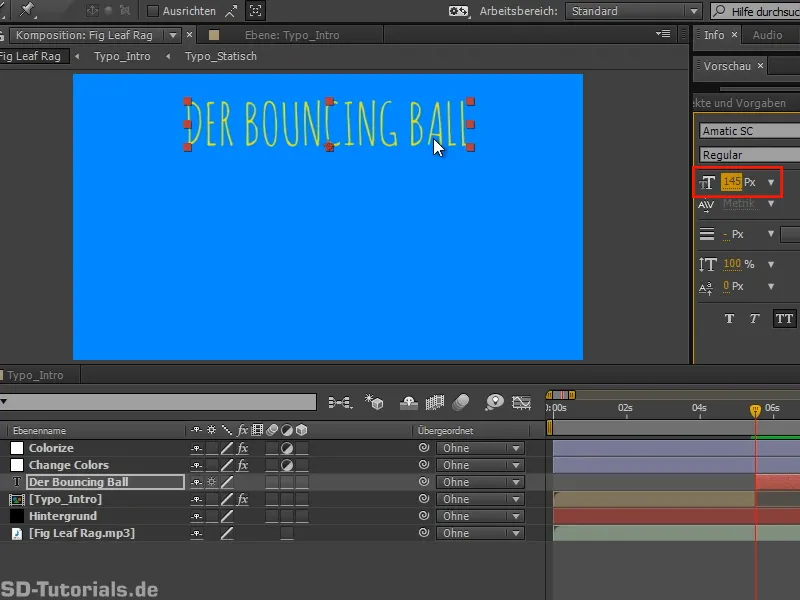Open parent Ohne dropdown for Fig Leaf Rag.mp3
Viewport: 800px width, 600px height.
(x=480, y=533)
